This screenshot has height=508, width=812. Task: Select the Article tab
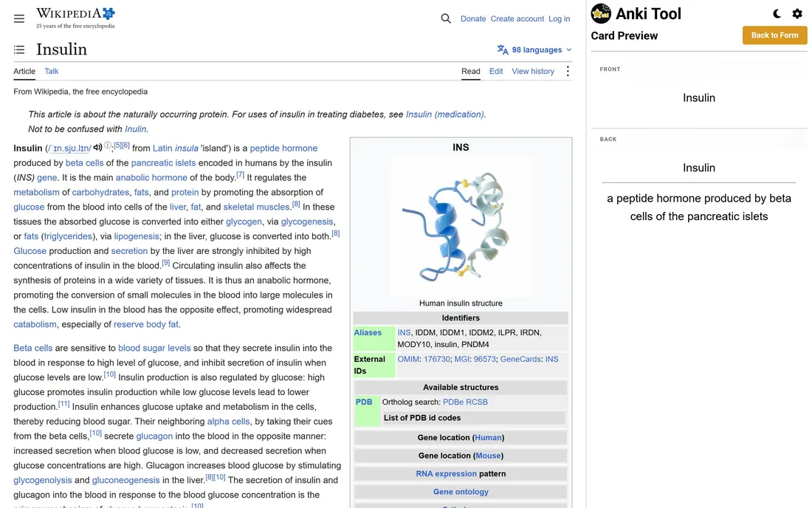point(24,72)
